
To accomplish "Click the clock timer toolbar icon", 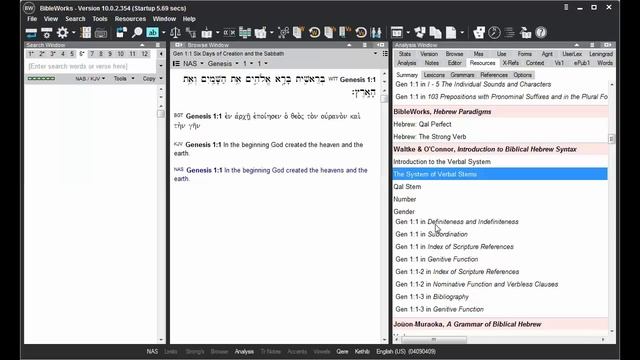I will 494,32.
